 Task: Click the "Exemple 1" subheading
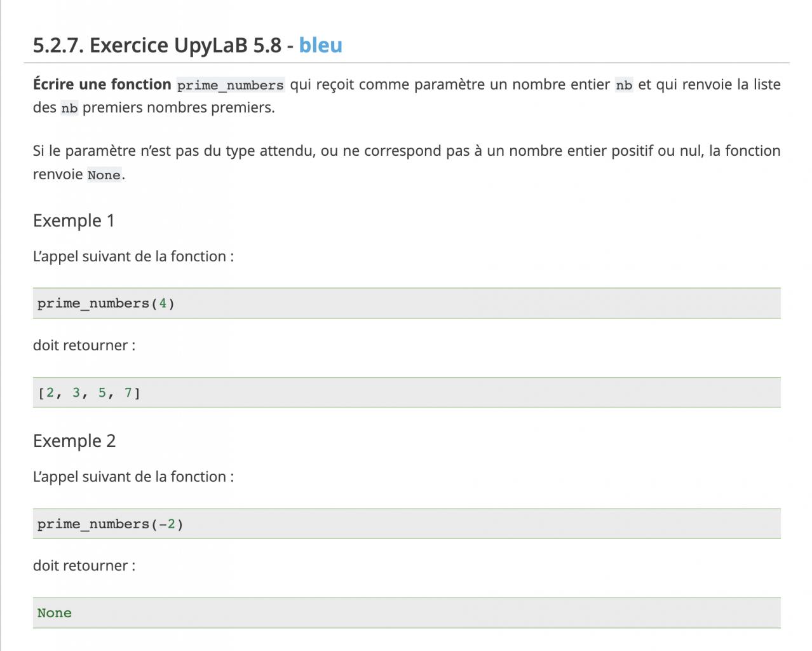coord(74,221)
